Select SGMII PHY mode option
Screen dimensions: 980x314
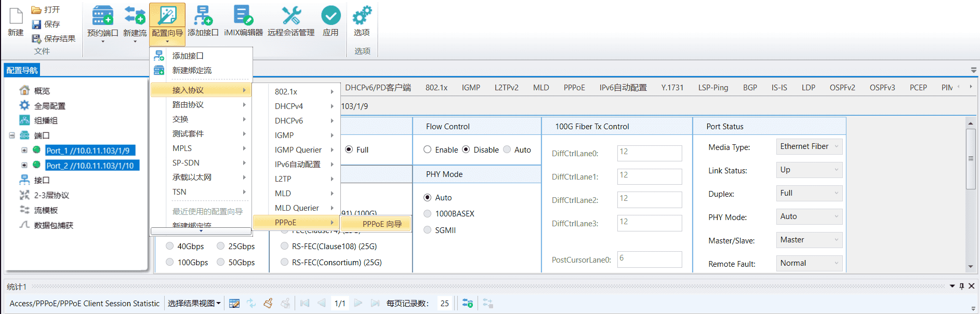(x=428, y=230)
